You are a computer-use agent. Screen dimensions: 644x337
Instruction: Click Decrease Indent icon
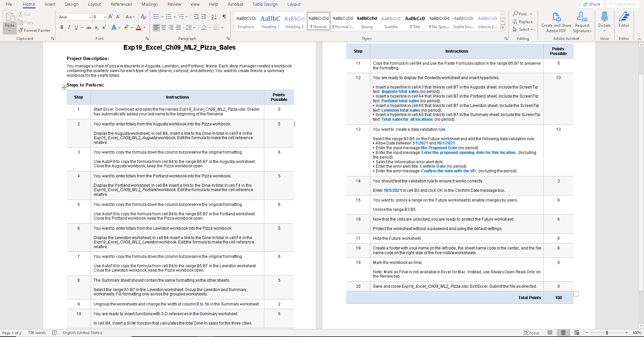click(196, 17)
